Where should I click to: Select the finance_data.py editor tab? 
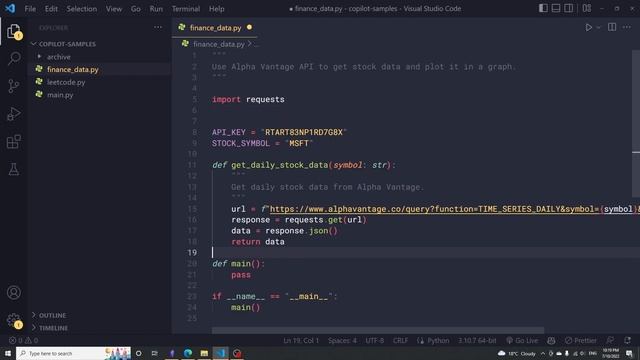tap(215, 28)
